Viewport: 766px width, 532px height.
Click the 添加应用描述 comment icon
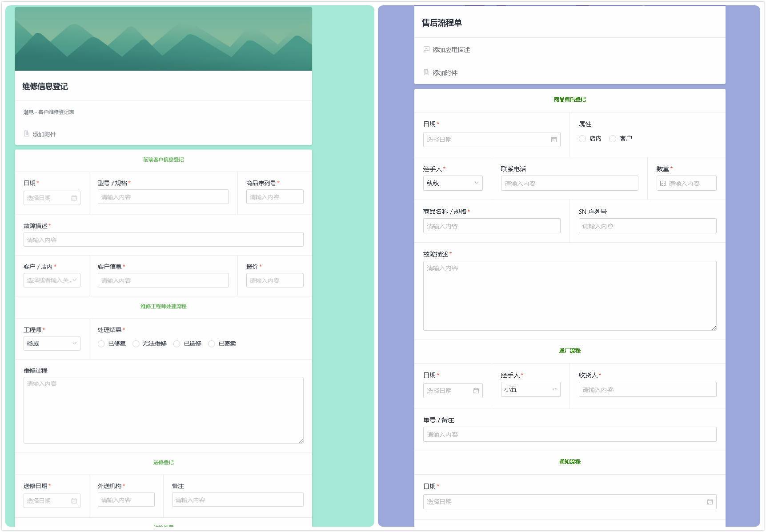tap(426, 49)
